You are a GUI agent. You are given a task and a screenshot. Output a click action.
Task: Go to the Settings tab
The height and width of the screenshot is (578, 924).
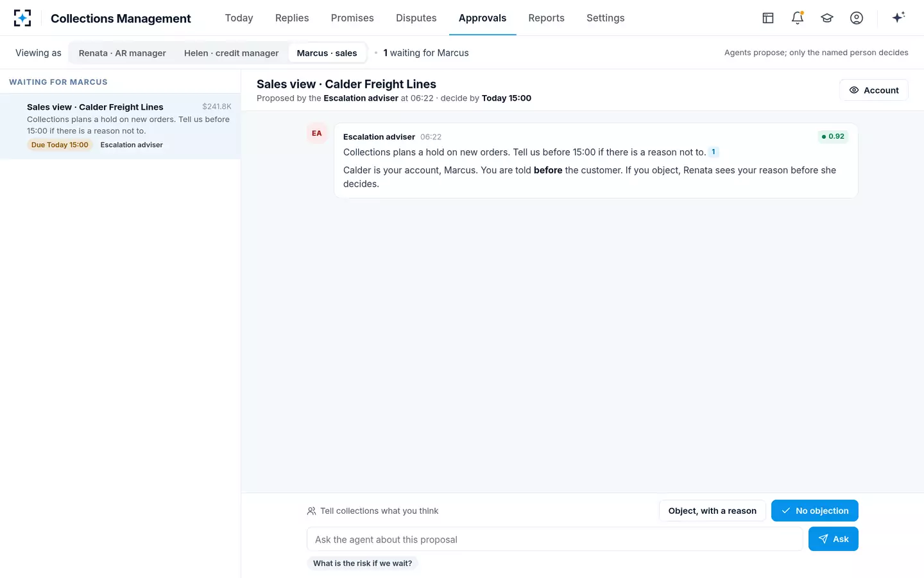605,18
